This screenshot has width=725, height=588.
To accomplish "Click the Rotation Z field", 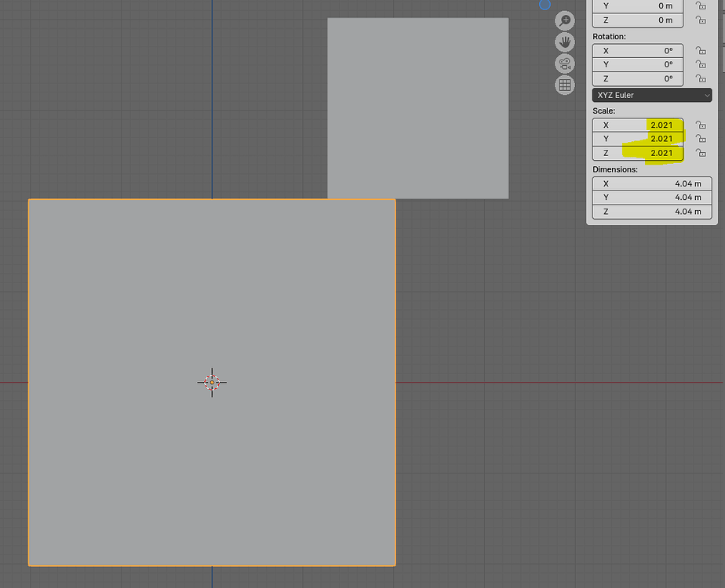I will (638, 78).
